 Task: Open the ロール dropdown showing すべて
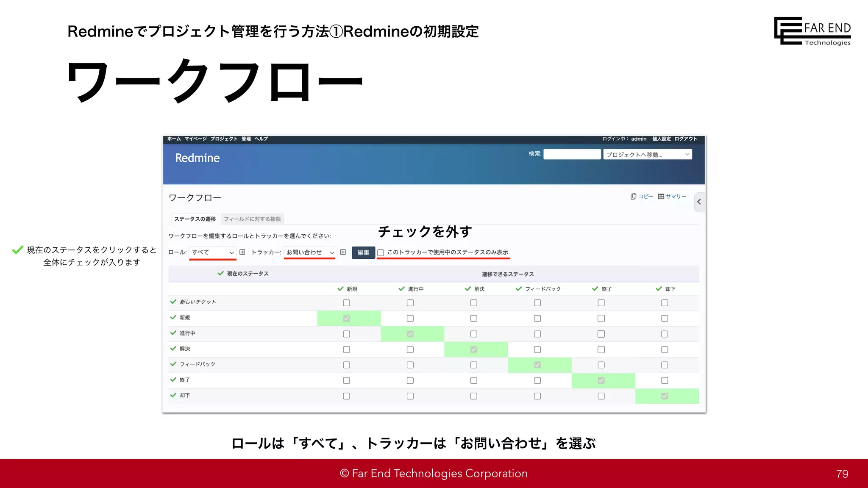tap(213, 252)
